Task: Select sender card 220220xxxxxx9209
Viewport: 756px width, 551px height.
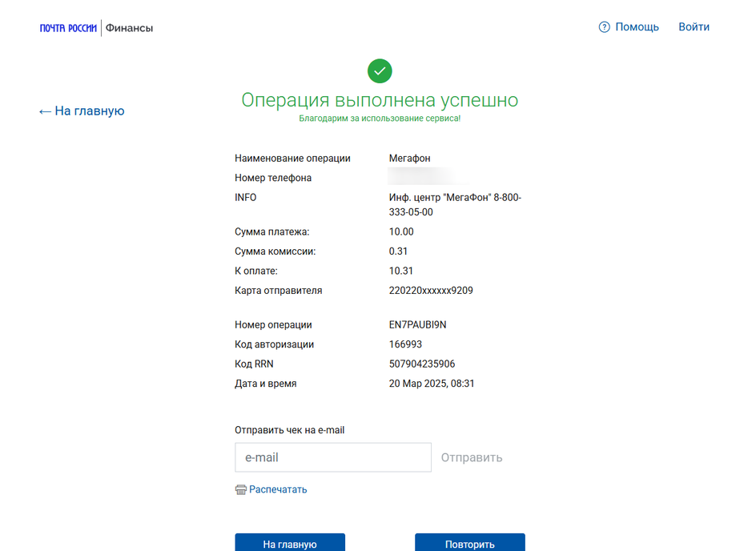Action: tap(431, 291)
